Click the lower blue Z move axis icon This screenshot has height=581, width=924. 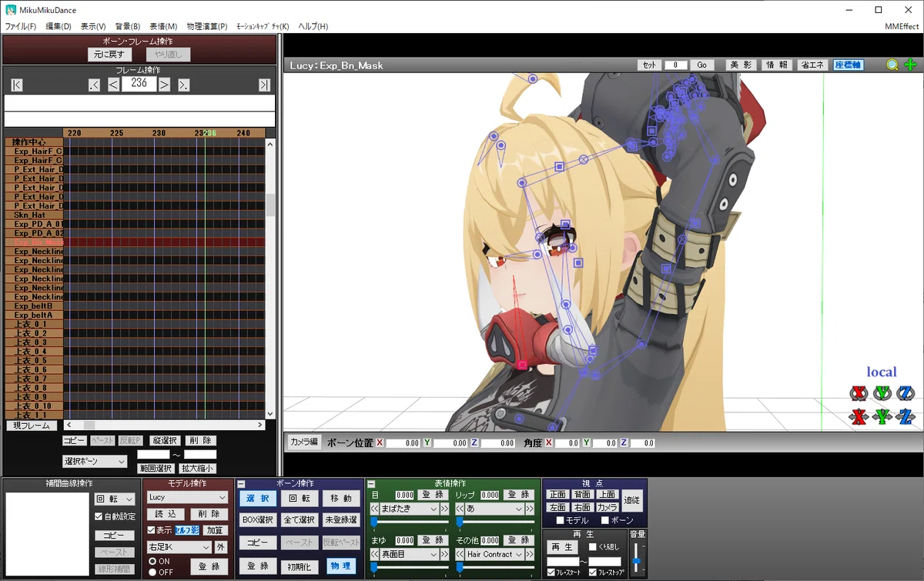pyautogui.click(x=906, y=416)
